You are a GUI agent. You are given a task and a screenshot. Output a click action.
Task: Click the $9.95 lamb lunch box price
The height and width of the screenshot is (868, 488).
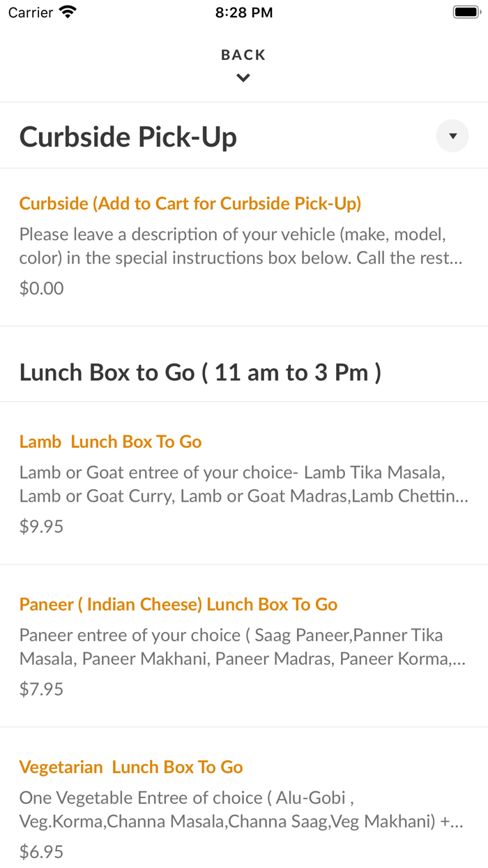(42, 527)
